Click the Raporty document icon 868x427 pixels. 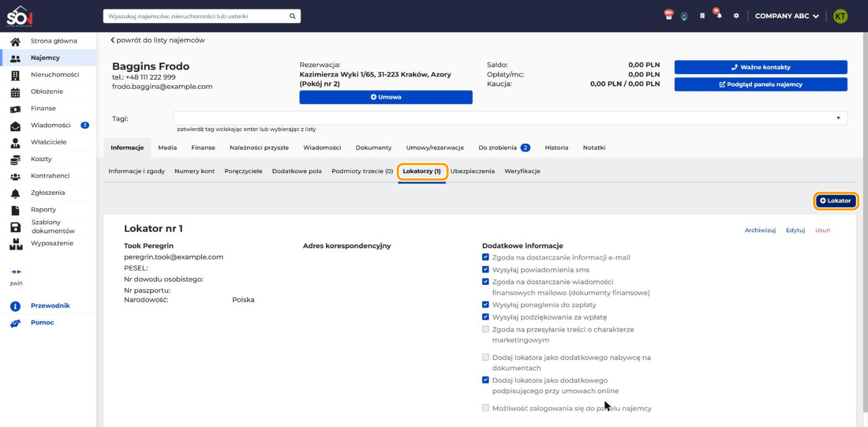coord(15,210)
